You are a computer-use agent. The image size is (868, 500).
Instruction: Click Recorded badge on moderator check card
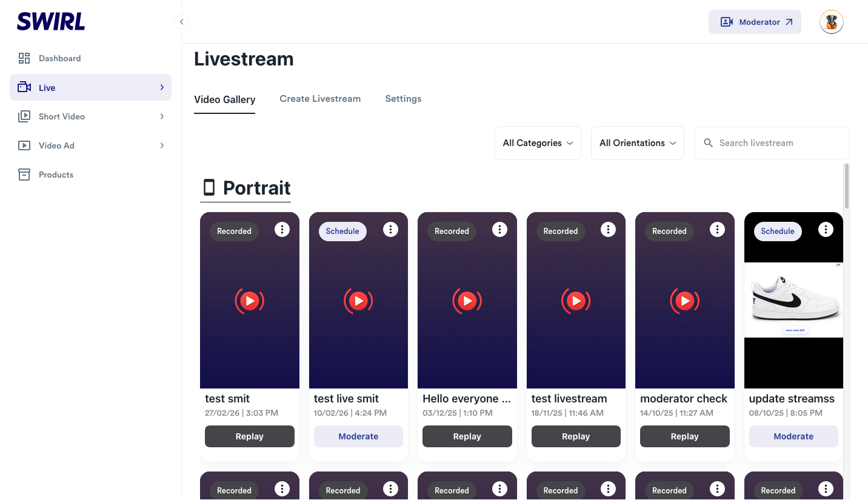click(x=669, y=232)
